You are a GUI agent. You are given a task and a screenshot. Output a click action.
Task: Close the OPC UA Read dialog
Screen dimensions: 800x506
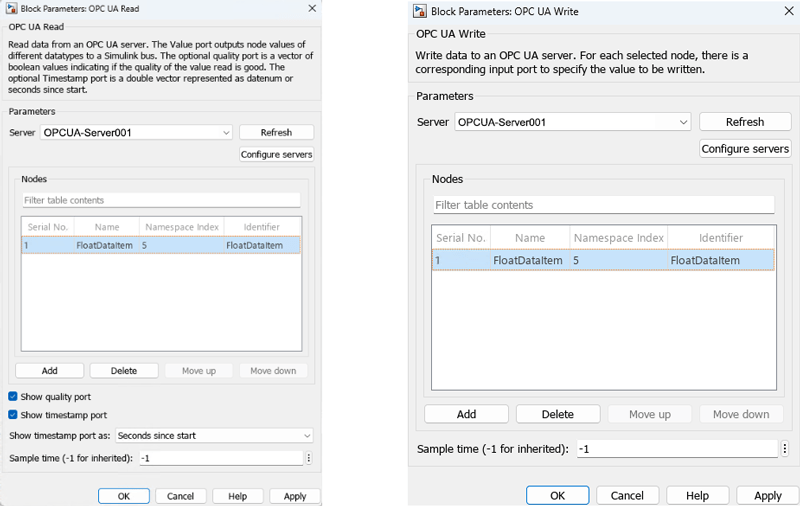tap(312, 8)
